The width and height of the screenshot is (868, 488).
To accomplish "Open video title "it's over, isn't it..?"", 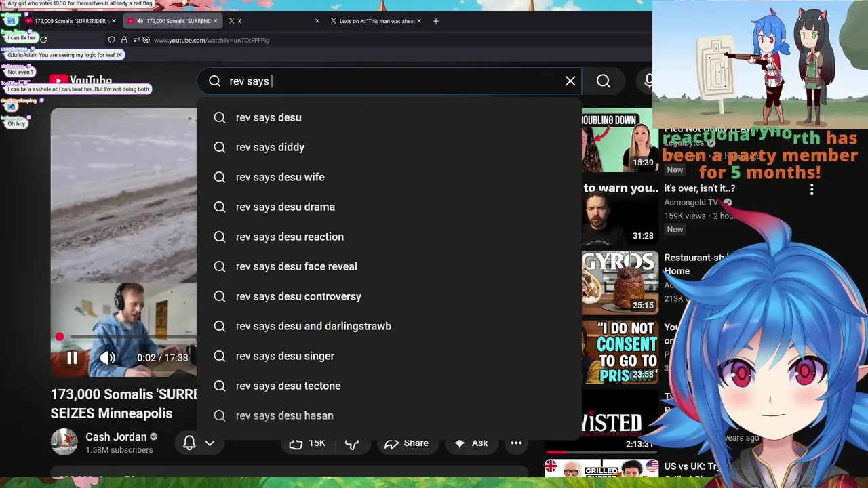I will coord(699,188).
